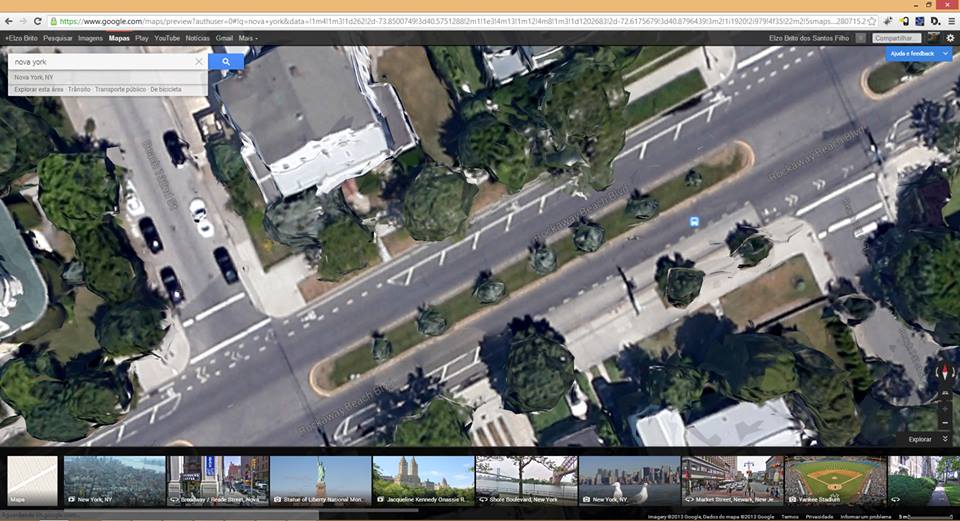Reload the page in the browser
The height and width of the screenshot is (521, 960).
point(38,21)
